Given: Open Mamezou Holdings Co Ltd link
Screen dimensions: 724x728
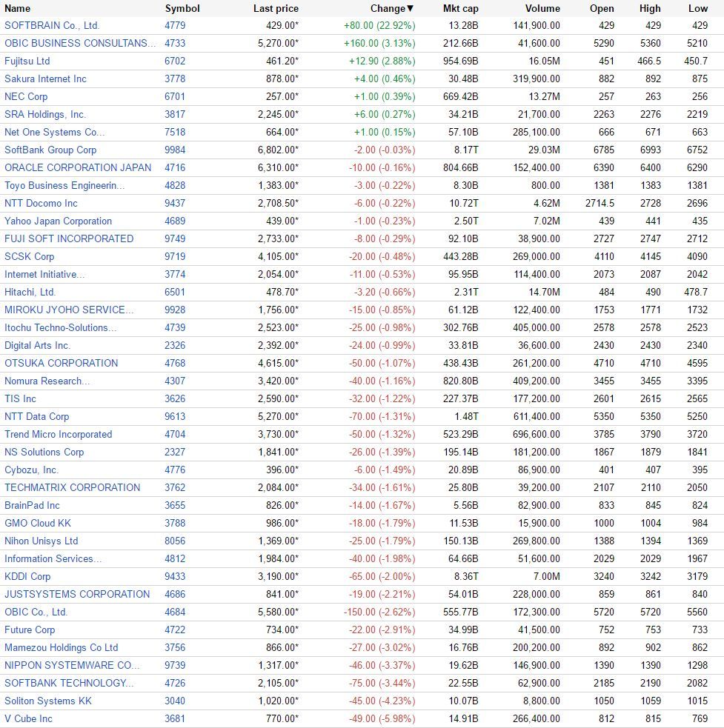Looking at the screenshot, I should (62, 648).
